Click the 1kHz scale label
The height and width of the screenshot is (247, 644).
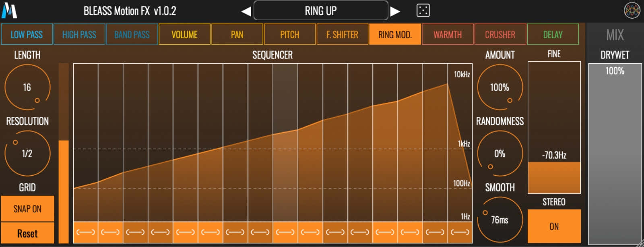click(464, 143)
